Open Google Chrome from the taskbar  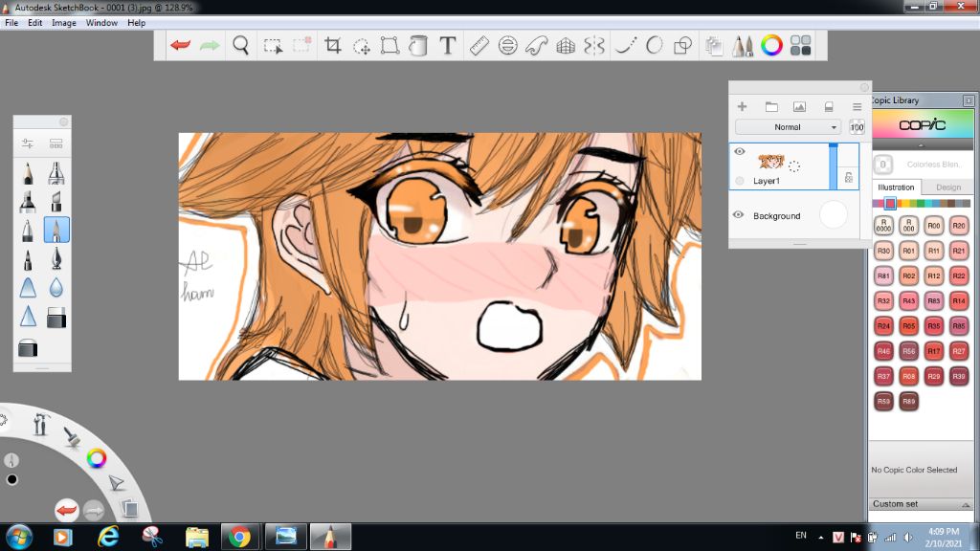tap(239, 537)
